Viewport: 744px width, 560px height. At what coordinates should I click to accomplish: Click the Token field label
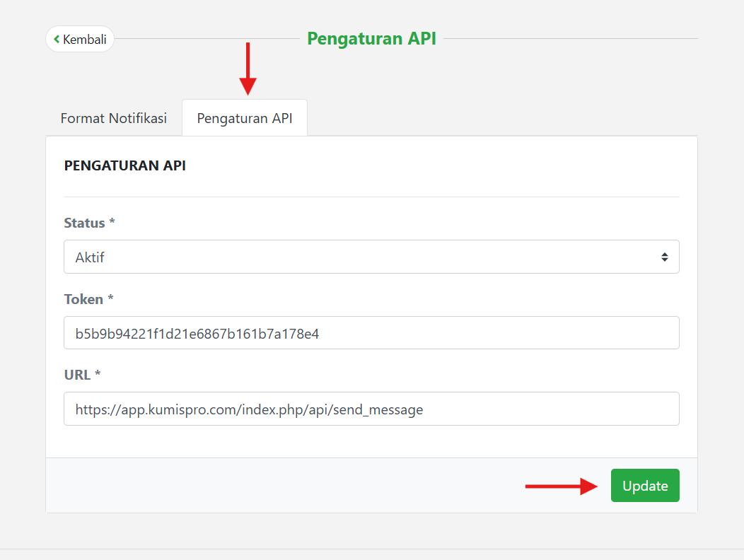83,299
